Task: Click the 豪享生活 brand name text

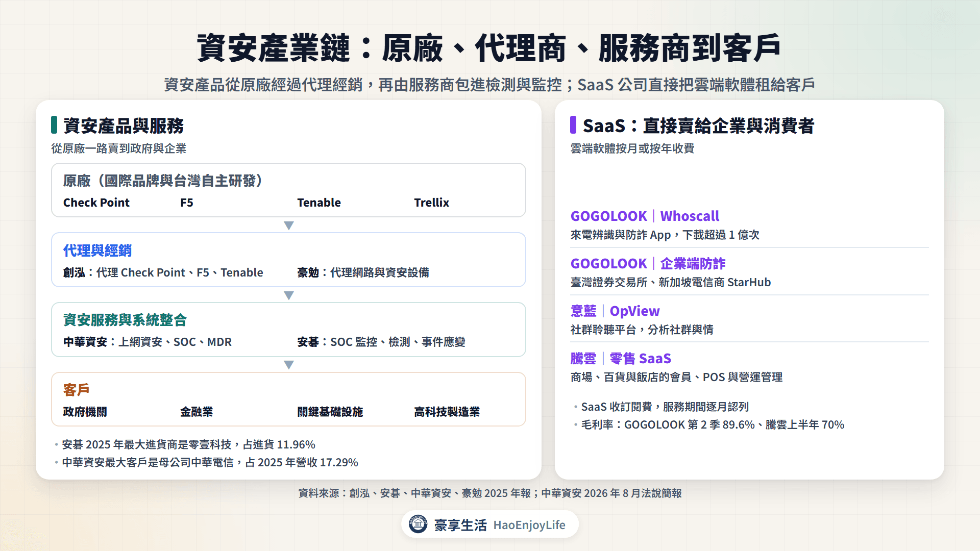Action: 460,525
